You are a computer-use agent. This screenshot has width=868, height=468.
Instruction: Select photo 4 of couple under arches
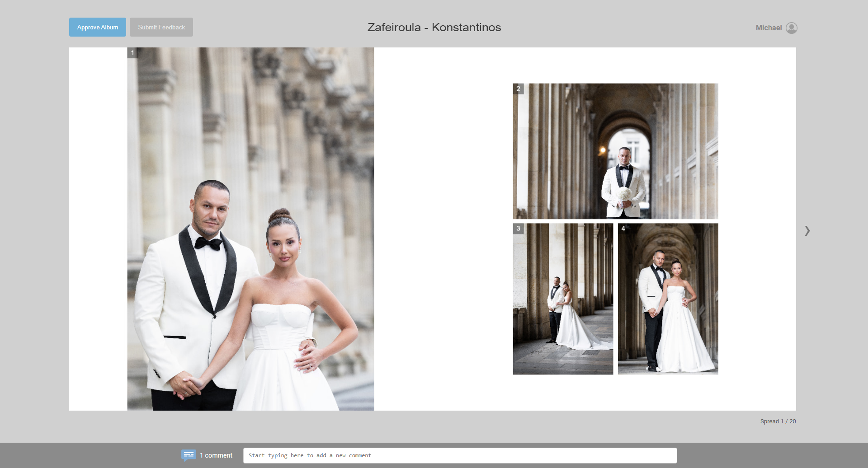pos(668,299)
